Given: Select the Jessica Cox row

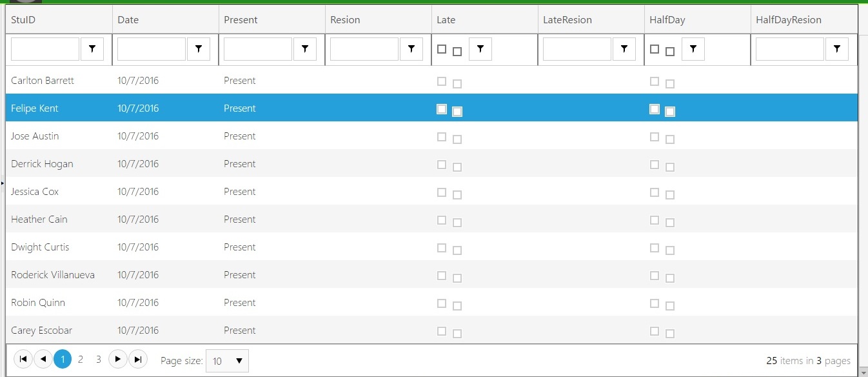Looking at the screenshot, I should (x=35, y=192).
